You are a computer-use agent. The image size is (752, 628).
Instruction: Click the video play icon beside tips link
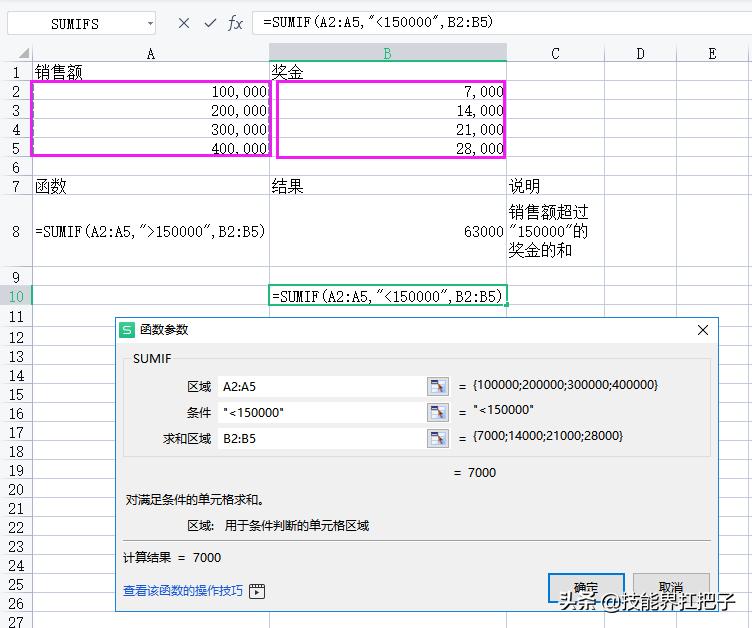(x=257, y=591)
